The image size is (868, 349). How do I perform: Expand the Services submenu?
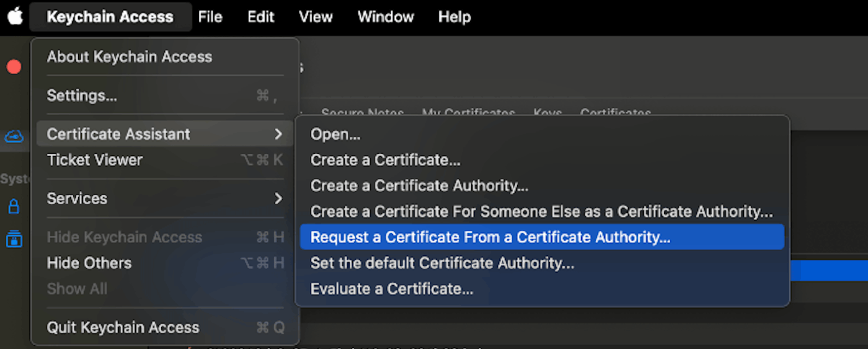(x=165, y=198)
